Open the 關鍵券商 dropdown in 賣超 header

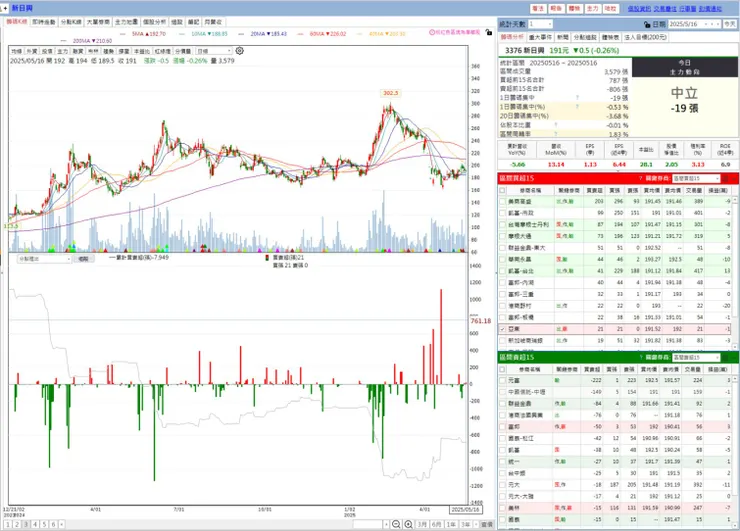(x=696, y=357)
